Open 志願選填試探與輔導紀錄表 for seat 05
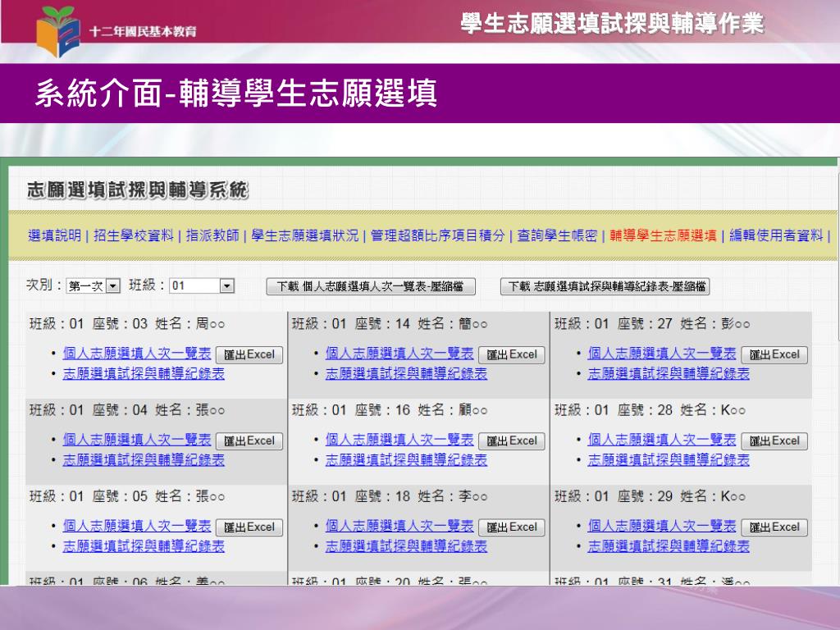 pyautogui.click(x=144, y=546)
